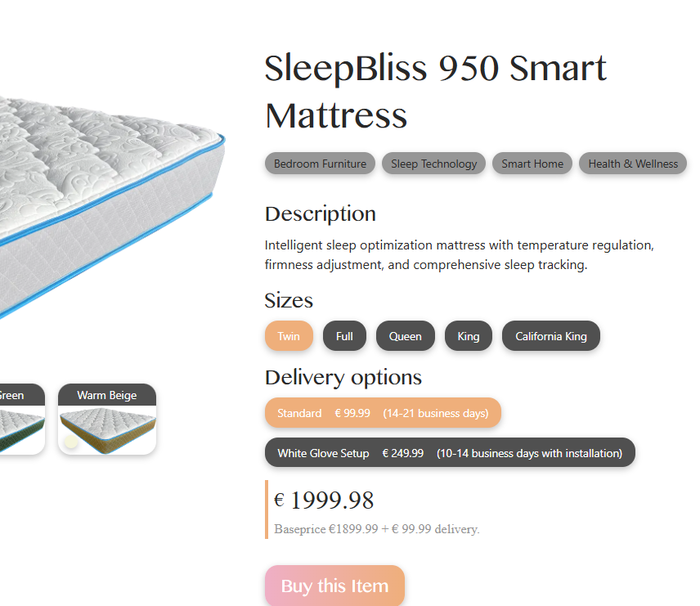Screen dimensions: 700x606
Task: Open the Health & Wellness tag
Action: [x=633, y=164]
